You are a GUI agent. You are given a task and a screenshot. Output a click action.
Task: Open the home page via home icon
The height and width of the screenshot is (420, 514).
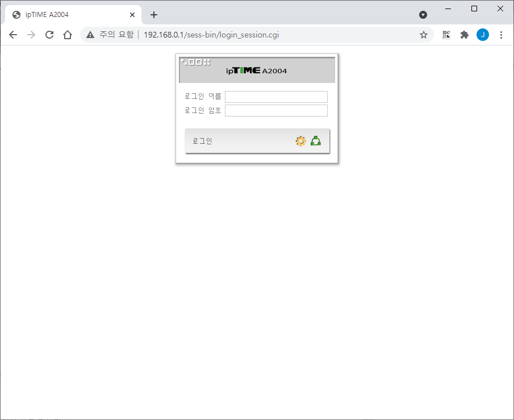68,35
